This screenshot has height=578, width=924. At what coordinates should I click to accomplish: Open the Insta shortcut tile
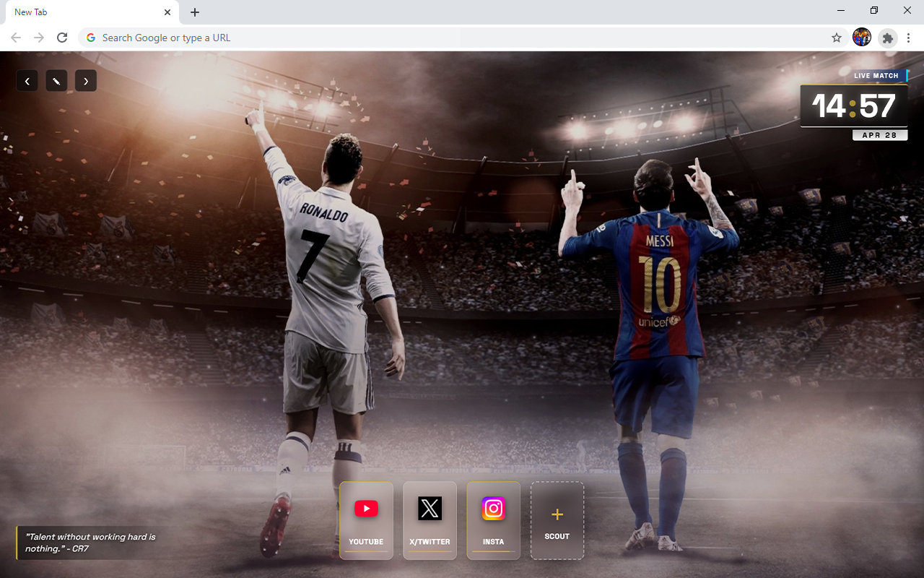tap(493, 520)
